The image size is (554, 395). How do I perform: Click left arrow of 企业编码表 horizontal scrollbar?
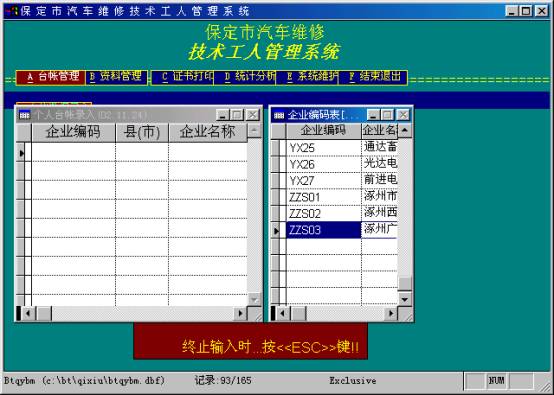(282, 313)
